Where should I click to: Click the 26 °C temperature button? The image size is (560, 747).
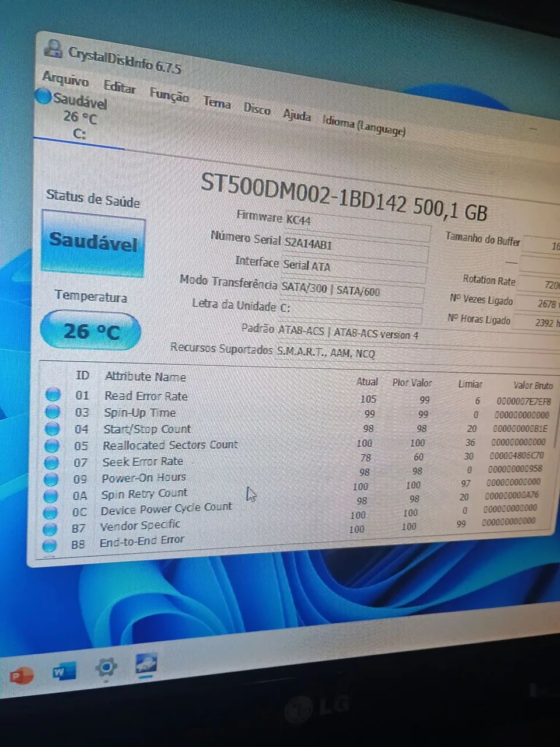(x=90, y=331)
